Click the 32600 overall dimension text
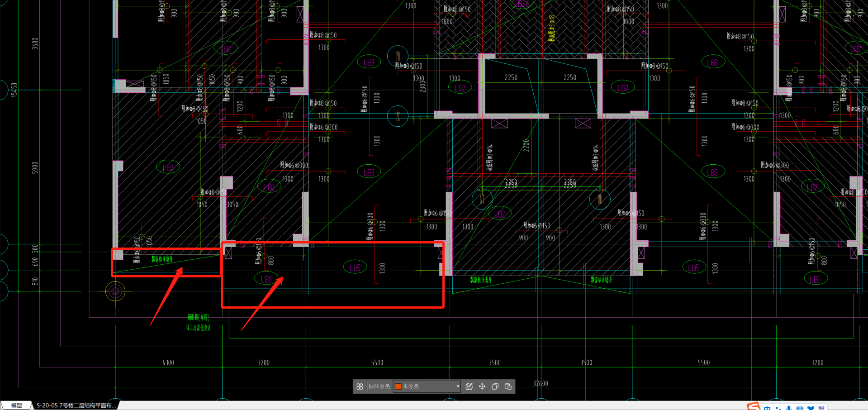The width and height of the screenshot is (868, 410). [x=541, y=384]
